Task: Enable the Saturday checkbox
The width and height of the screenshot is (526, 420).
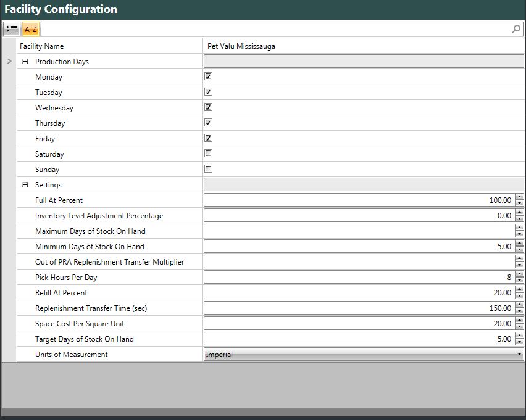Action: point(208,154)
